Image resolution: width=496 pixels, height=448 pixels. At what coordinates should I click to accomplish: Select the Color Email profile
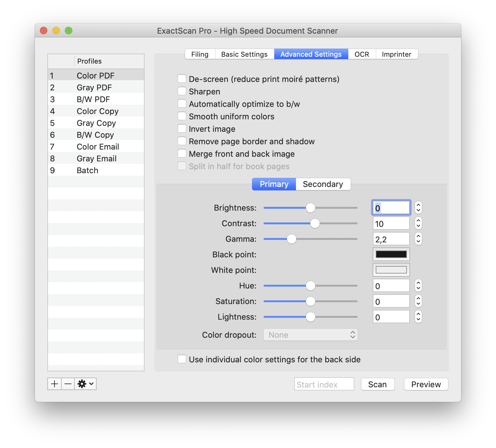tap(96, 146)
